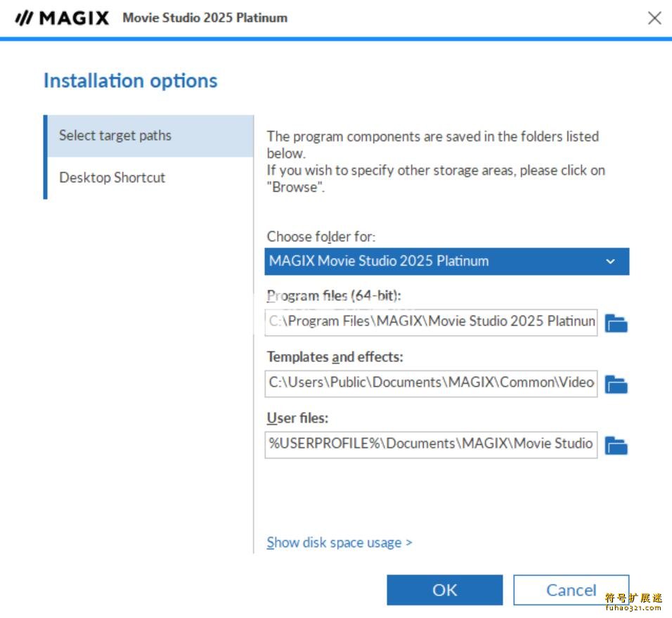Browse folder for Templates and effects

(x=616, y=385)
